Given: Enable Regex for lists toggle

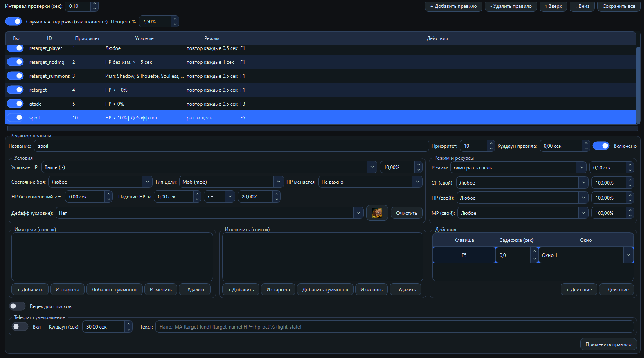Looking at the screenshot, I should (x=17, y=306).
